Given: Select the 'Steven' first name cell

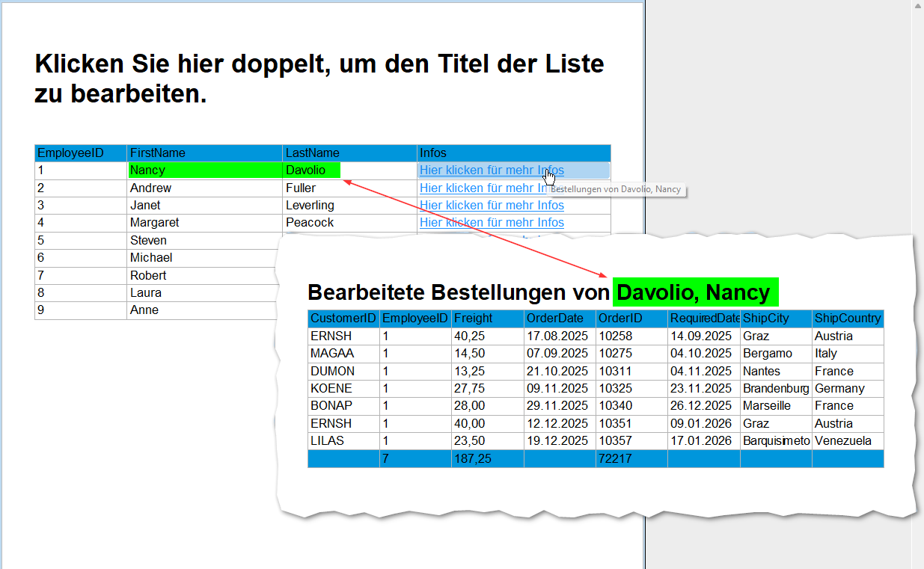Looking at the screenshot, I should [148, 241].
